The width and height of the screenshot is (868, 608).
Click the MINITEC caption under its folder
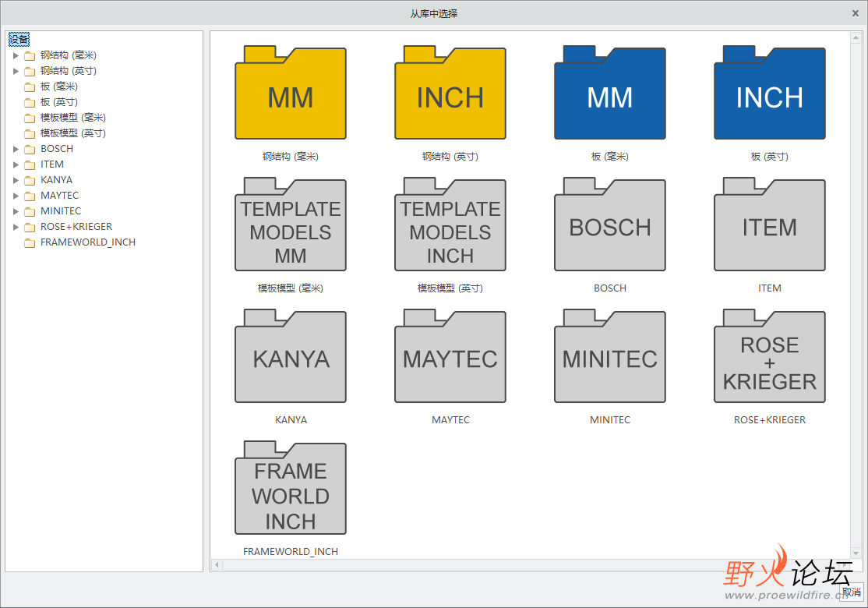click(610, 420)
